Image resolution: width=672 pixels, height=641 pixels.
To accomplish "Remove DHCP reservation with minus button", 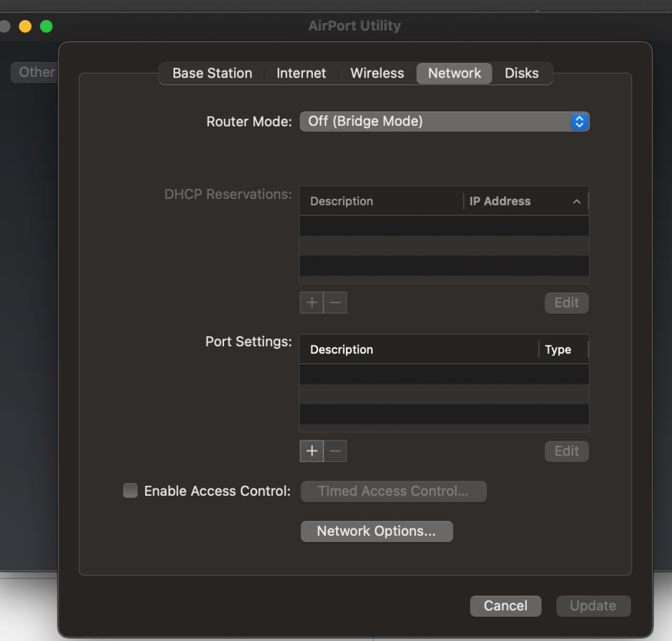I will [x=335, y=303].
